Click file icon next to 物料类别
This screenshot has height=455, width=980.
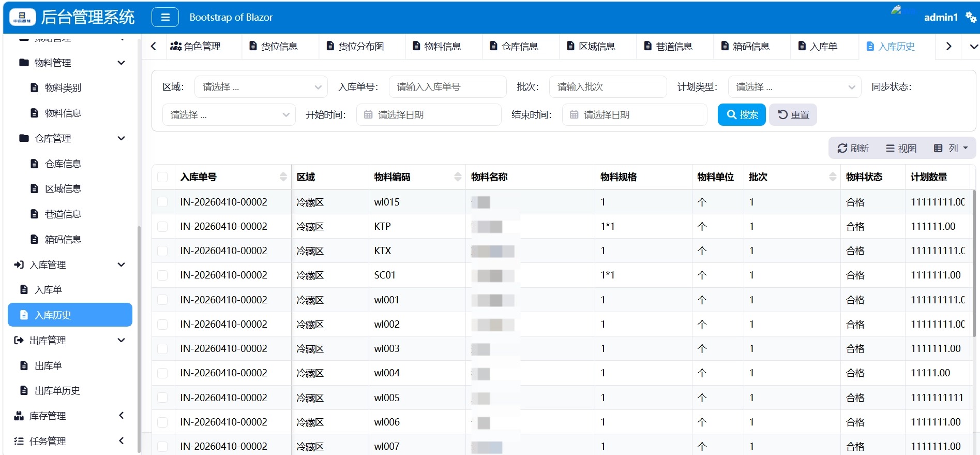pos(34,87)
